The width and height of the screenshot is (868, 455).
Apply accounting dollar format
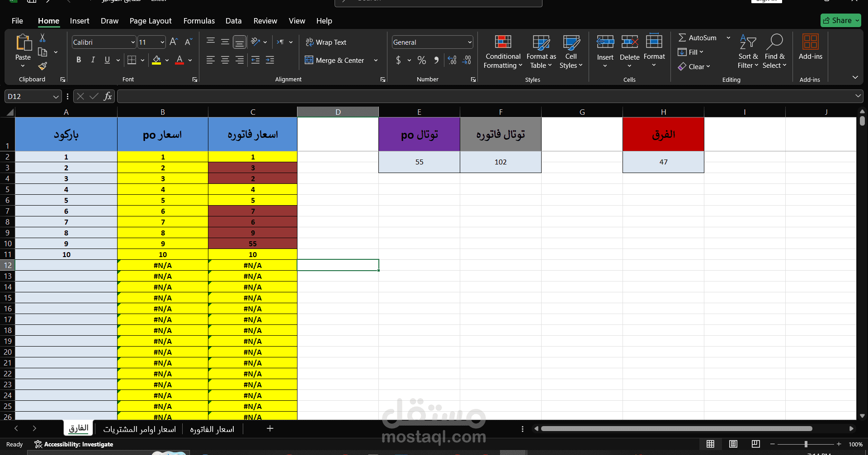(x=398, y=60)
